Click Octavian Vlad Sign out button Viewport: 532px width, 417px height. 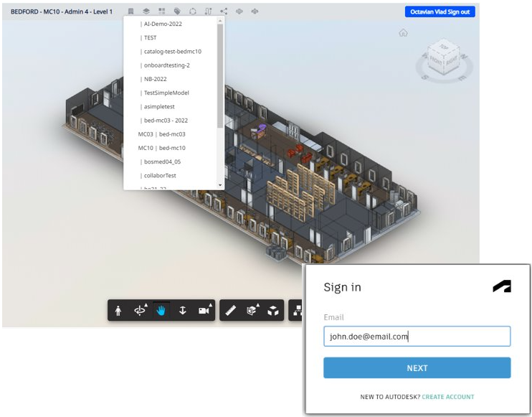[440, 11]
